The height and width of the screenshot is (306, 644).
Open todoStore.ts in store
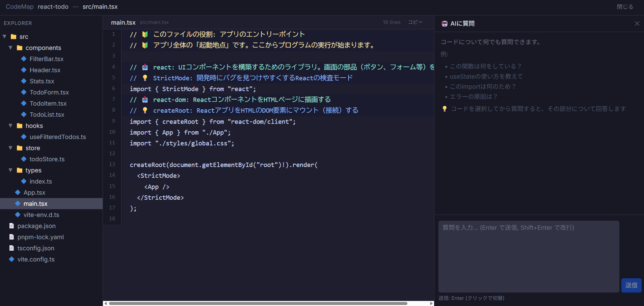[x=47, y=159]
